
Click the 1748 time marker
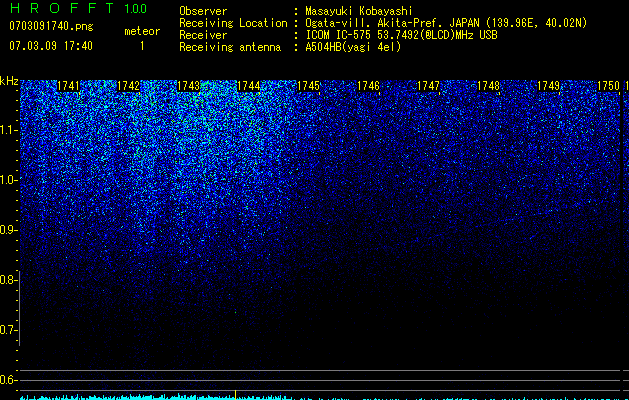[x=489, y=86]
